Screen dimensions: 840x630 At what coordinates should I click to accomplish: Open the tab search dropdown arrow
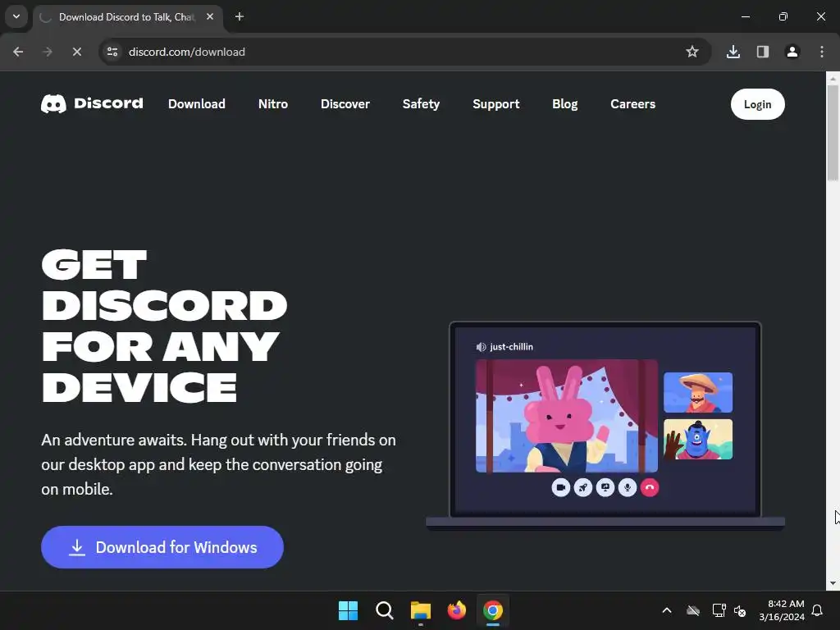(x=16, y=16)
